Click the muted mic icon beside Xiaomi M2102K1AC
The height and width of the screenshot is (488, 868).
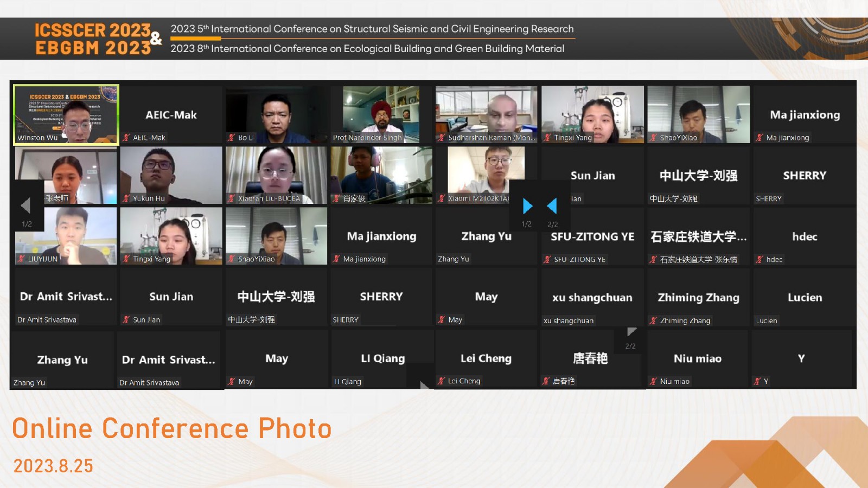tap(442, 198)
